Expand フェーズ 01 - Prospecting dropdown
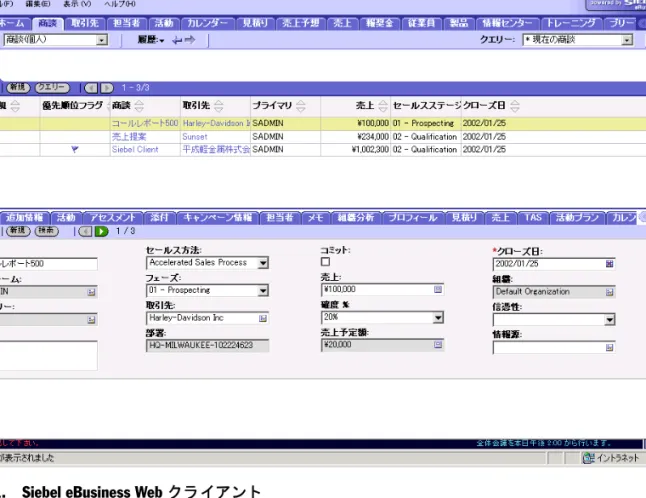Image resolution: width=646 pixels, height=498 pixels. coord(263,291)
